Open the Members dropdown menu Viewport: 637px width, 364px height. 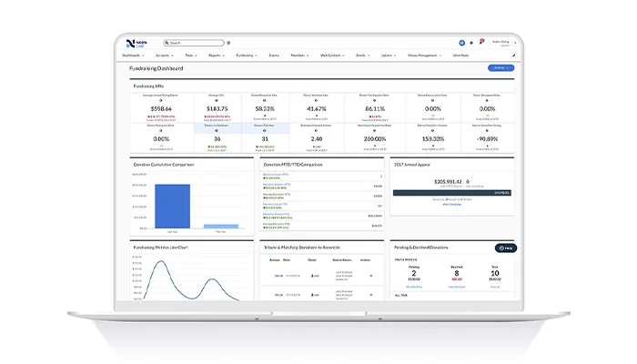click(x=299, y=56)
